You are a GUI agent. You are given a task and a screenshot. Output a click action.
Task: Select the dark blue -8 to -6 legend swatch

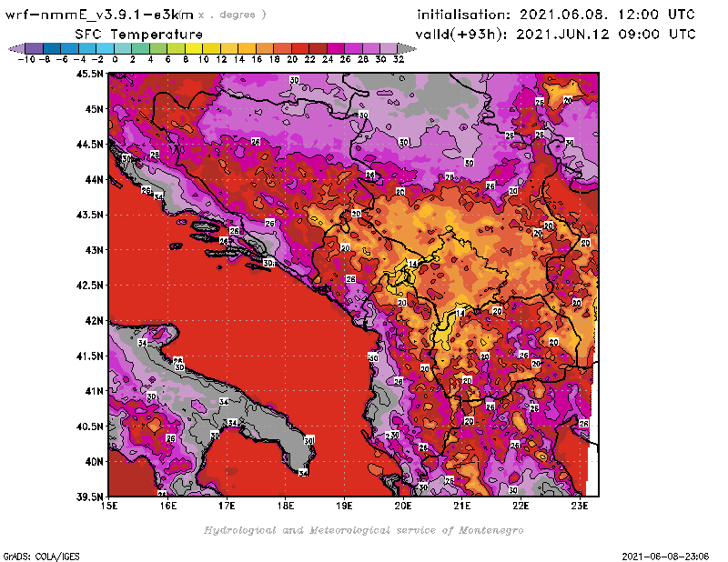(x=52, y=48)
